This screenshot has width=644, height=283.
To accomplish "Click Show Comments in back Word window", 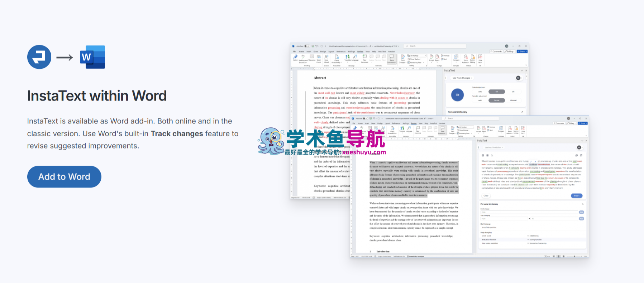I will pyautogui.click(x=392, y=58).
